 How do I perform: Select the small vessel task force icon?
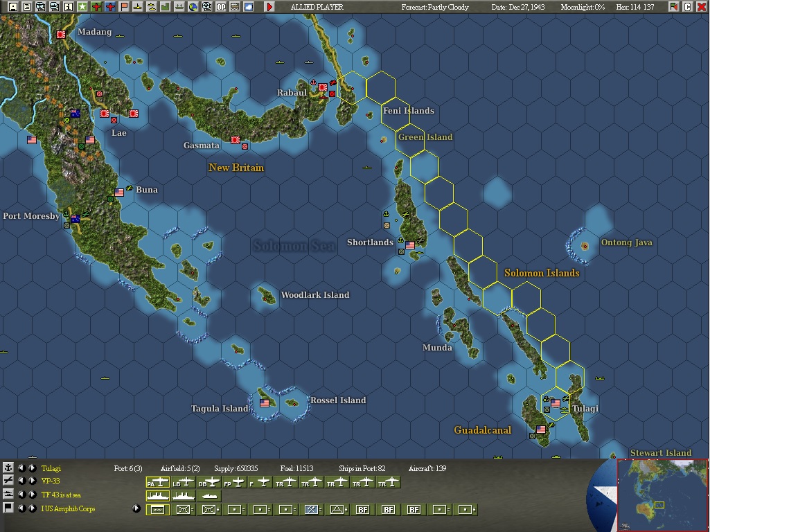(209, 495)
